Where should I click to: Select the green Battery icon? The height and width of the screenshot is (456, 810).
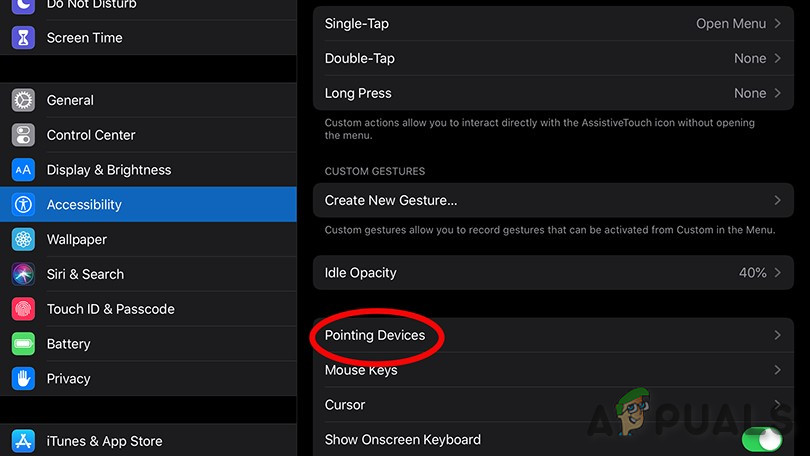pyautogui.click(x=23, y=344)
